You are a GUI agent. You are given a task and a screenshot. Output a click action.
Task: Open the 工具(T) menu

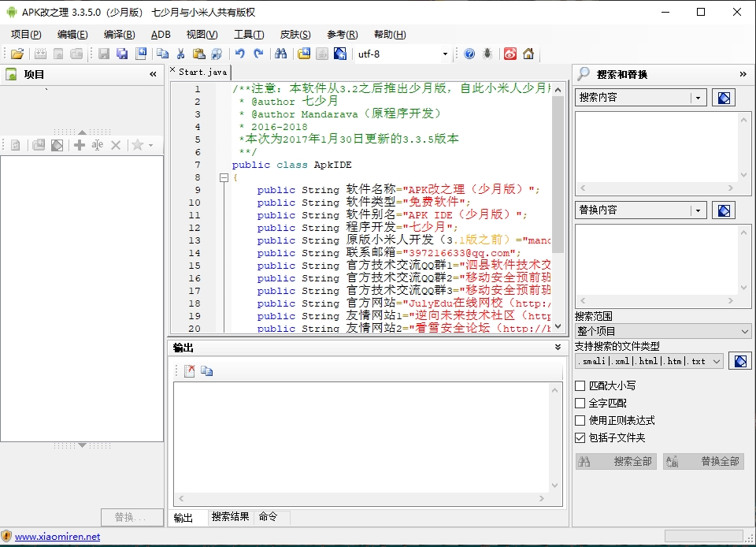(249, 34)
